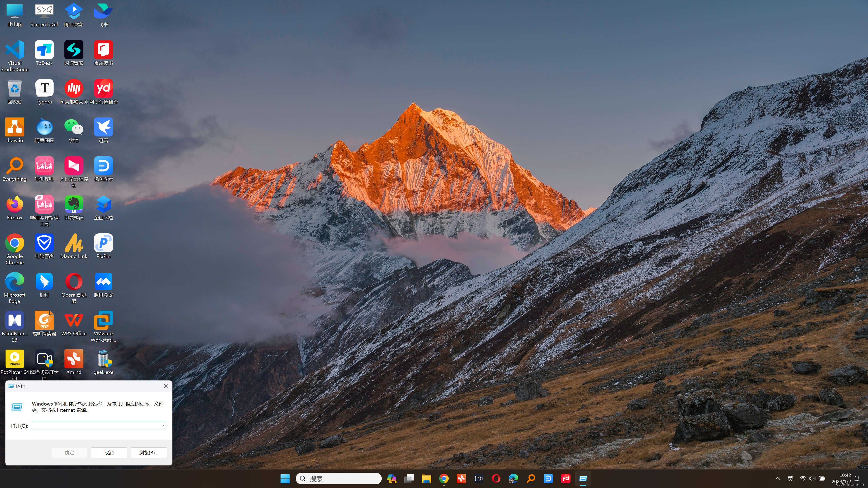Select the ToDesk desktop icon
This screenshot has width=868, height=488.
(44, 53)
